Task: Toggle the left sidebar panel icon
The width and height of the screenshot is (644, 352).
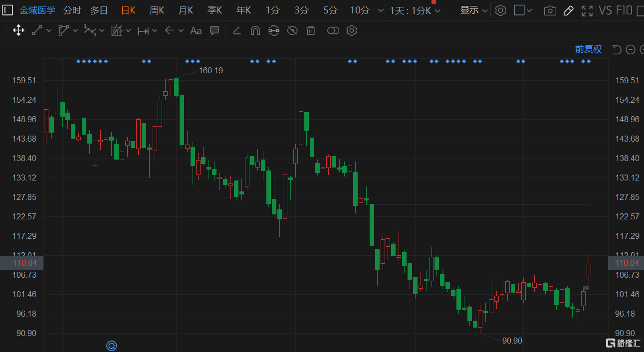Action: click(8, 10)
